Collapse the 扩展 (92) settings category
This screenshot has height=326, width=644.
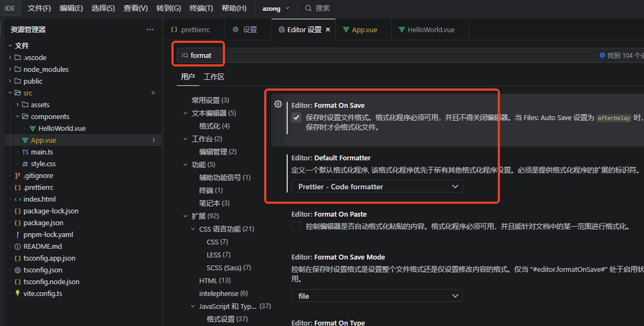(x=186, y=216)
